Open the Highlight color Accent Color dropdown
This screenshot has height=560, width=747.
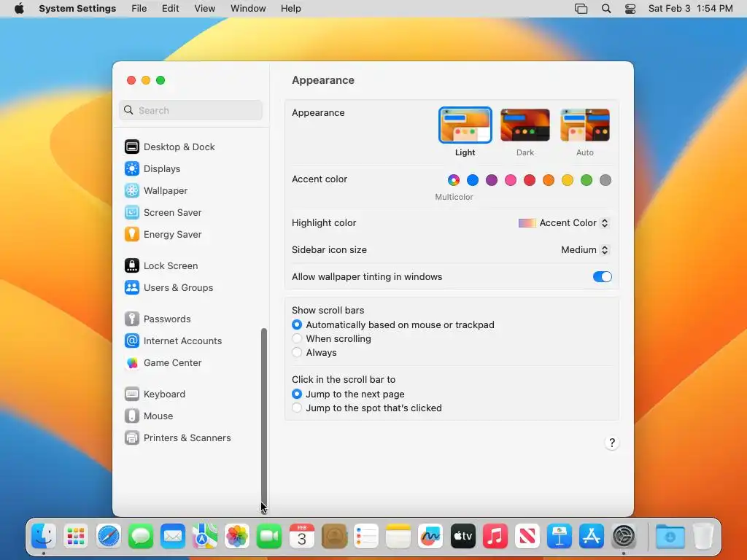tap(564, 223)
